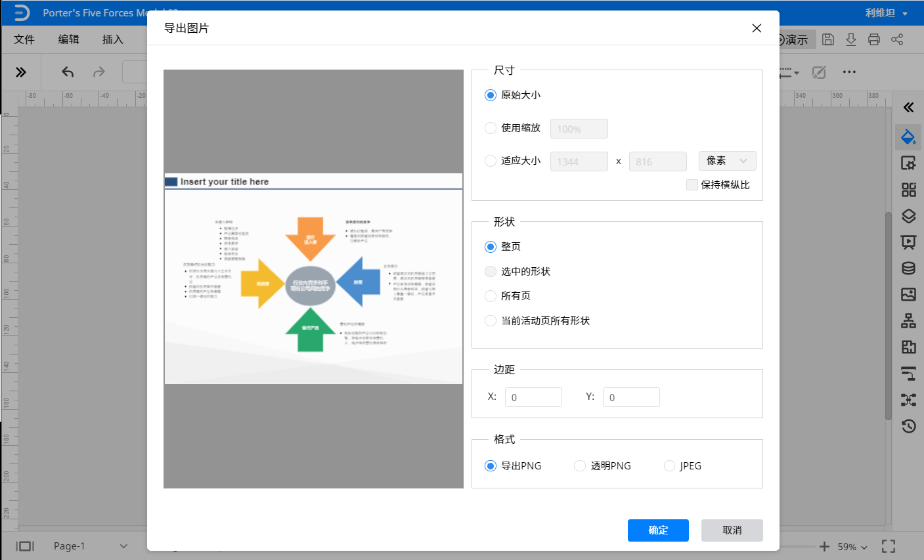
Task: Choose the 透明PNG format
Action: click(580, 466)
